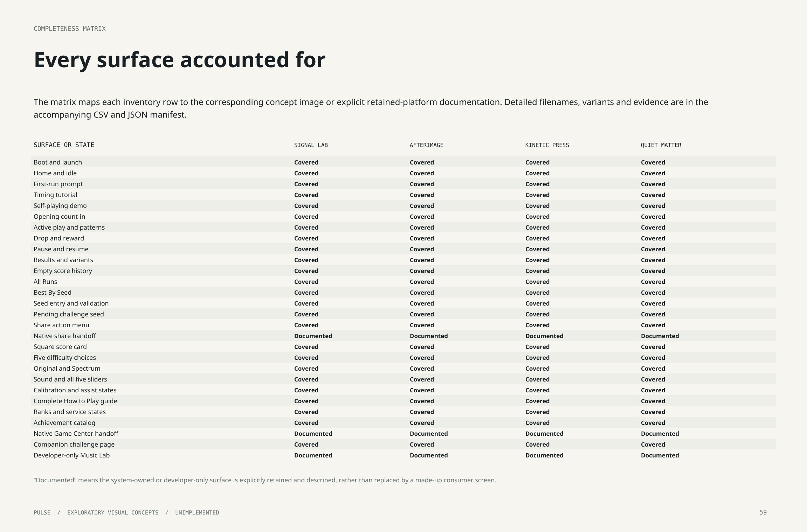Click the 'Best By Seed' row label
Viewport: 807px width, 532px height.
53,293
